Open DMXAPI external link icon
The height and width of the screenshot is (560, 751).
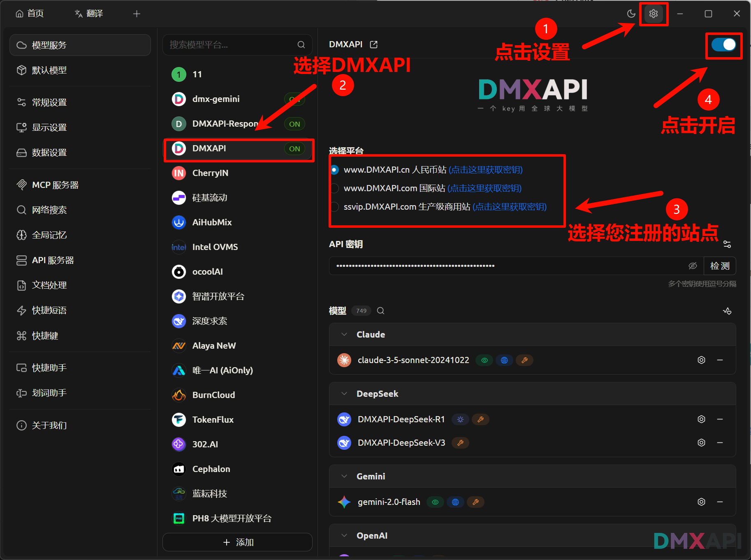[x=373, y=44]
